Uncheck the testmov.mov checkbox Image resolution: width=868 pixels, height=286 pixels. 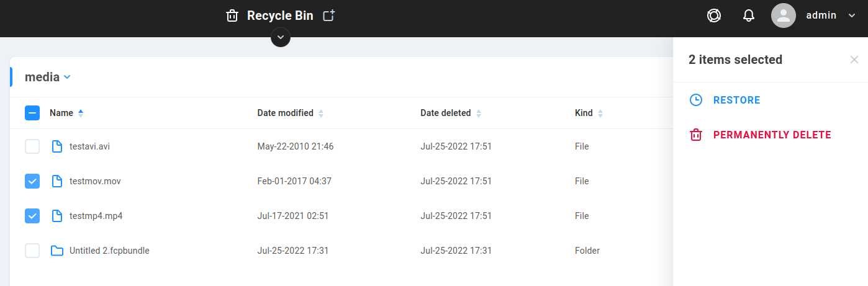(32, 181)
